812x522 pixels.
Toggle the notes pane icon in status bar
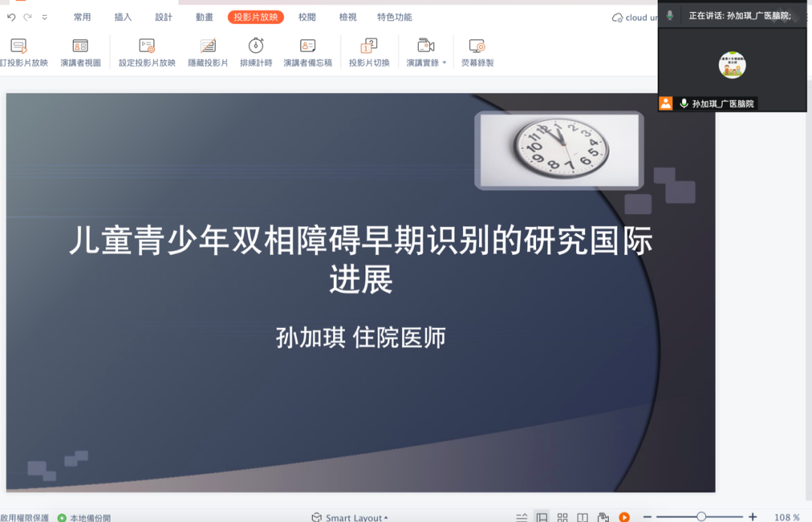coord(522,517)
